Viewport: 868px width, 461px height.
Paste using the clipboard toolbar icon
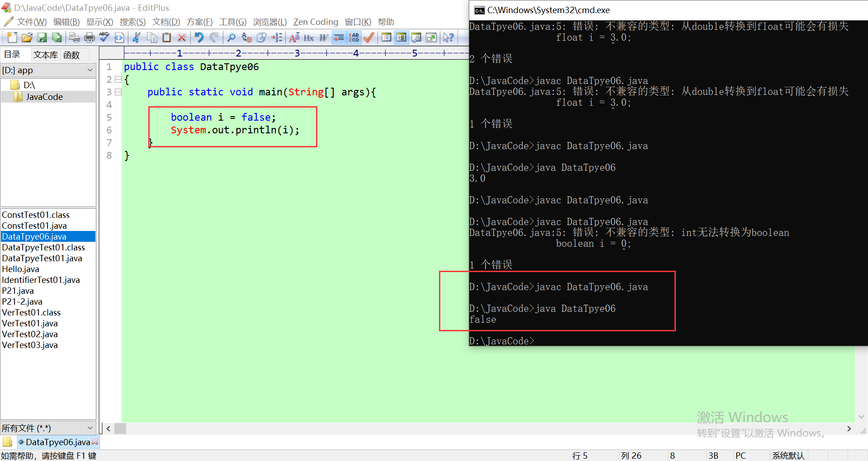(x=167, y=38)
